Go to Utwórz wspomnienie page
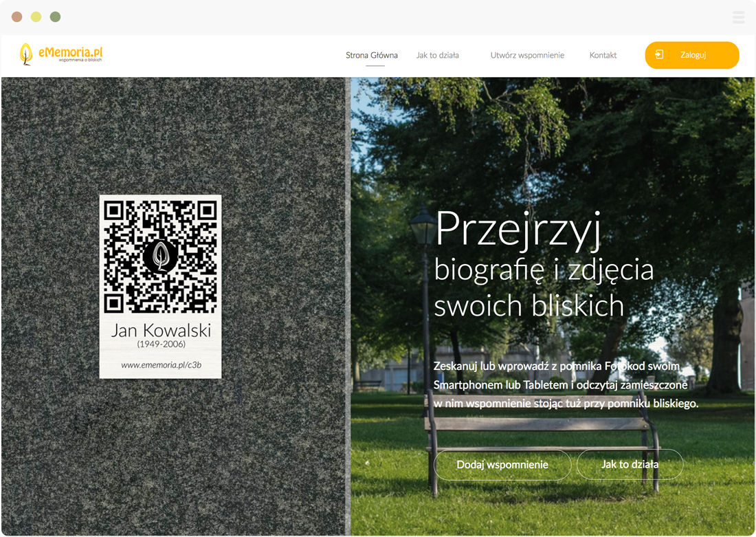The height and width of the screenshot is (537, 756). pos(527,55)
